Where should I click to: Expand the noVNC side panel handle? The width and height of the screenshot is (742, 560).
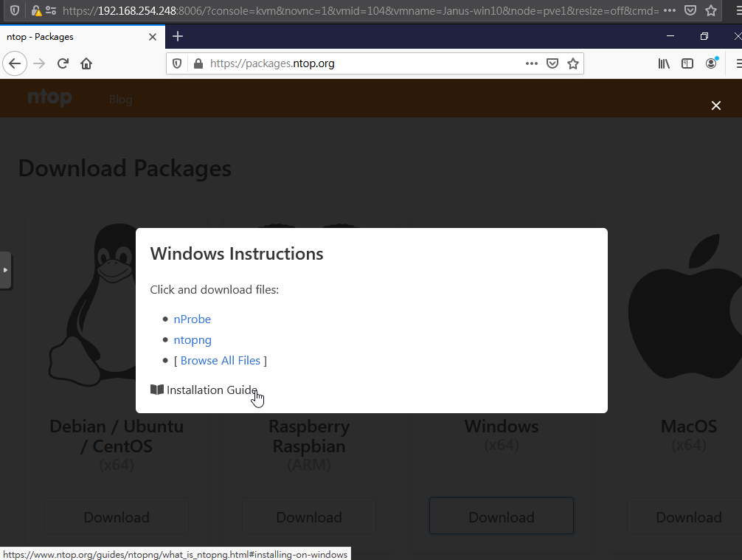[x=5, y=270]
